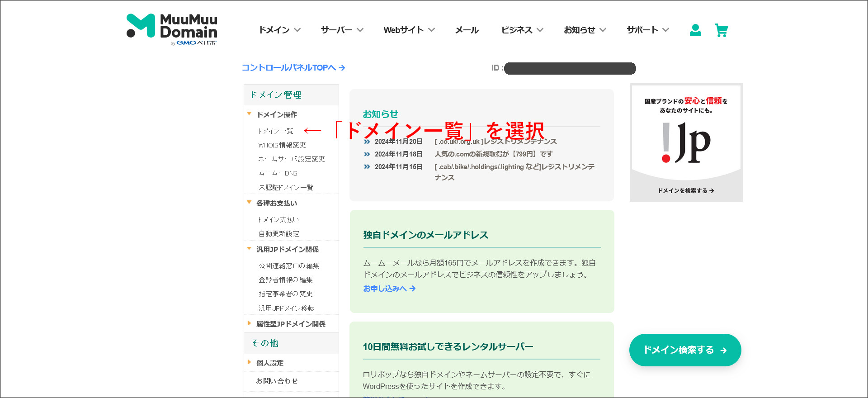Open 自動更新設定 in the sidebar
Viewport: 868px width, 398px height.
coord(279,233)
